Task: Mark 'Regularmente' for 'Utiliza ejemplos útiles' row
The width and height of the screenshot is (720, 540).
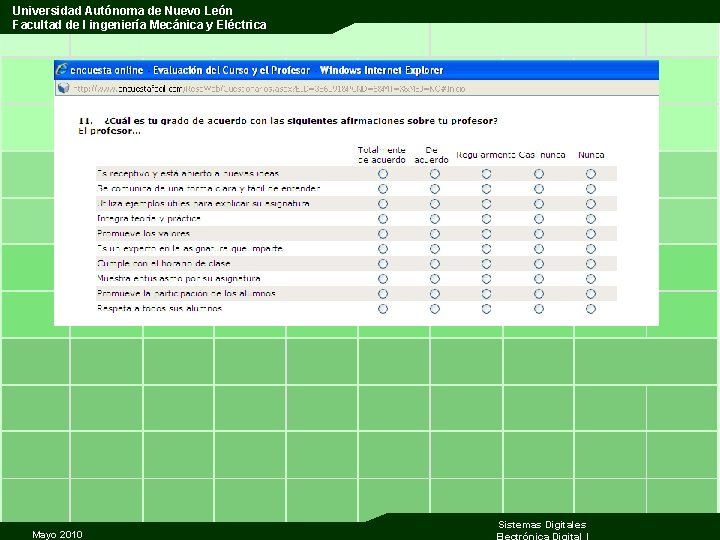Action: click(487, 204)
